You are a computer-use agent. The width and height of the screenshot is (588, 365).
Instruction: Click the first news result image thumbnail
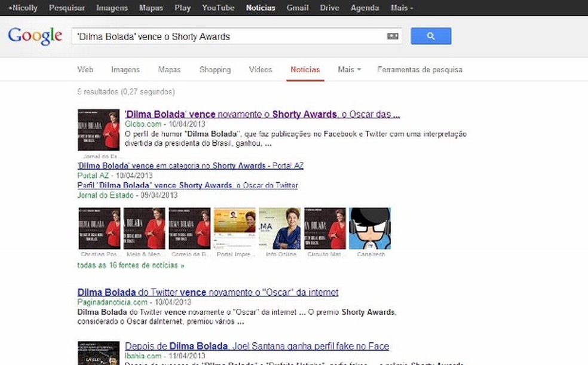(x=98, y=130)
